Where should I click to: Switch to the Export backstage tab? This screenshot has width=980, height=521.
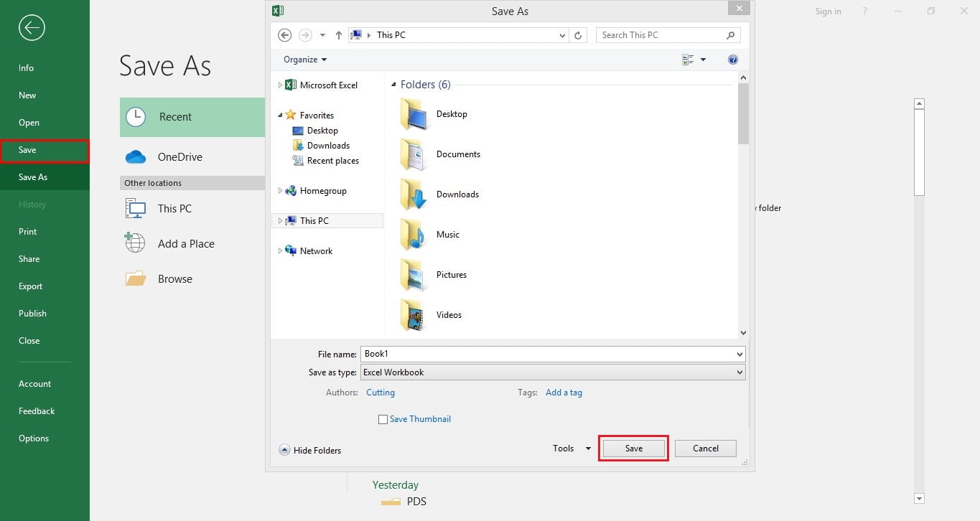pos(30,286)
